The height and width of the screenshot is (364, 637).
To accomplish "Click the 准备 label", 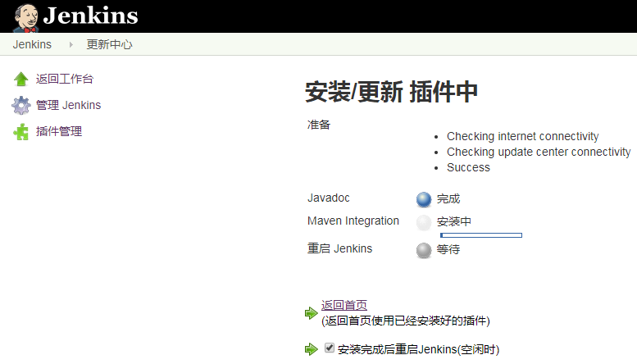I will 319,125.
